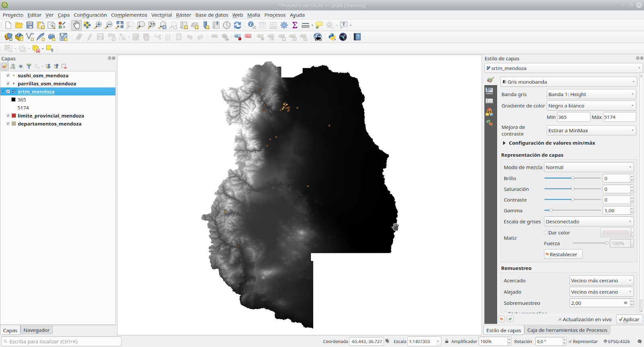Toggle visibility of departamentos_mendoza layer
The width and height of the screenshot is (644, 347).
click(8, 124)
